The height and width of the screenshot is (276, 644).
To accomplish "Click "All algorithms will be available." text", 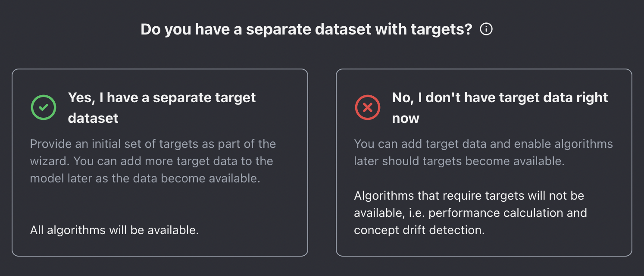I will pos(114,230).
